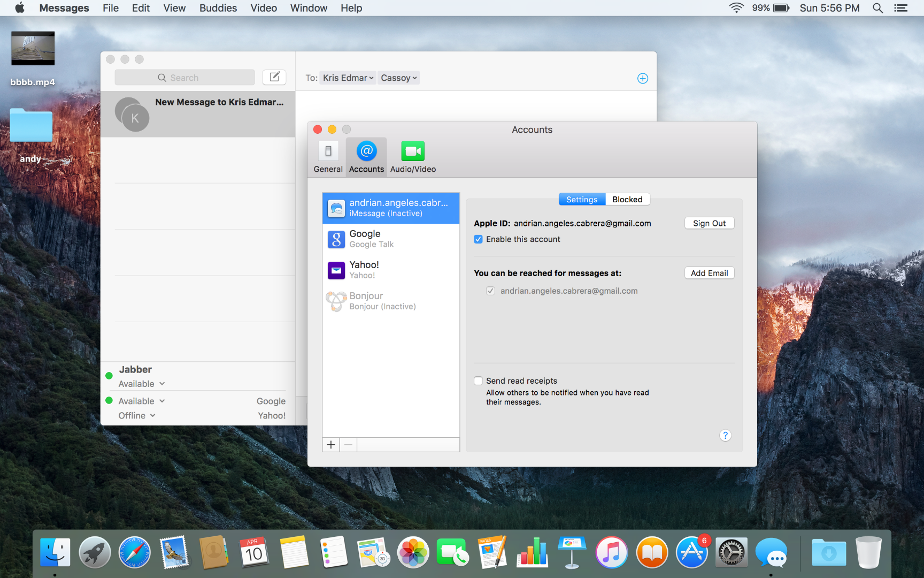Image resolution: width=924 pixels, height=578 pixels.
Task: Open the Apple menu
Action: point(20,8)
